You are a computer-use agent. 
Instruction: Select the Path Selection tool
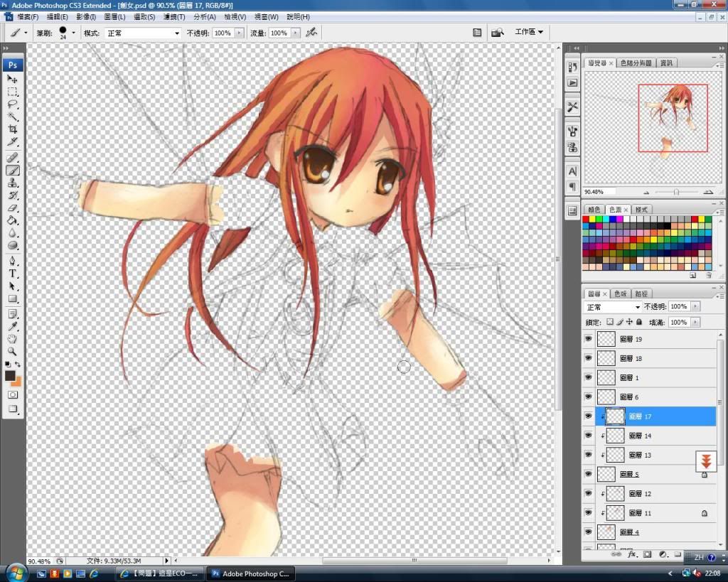click(x=13, y=286)
